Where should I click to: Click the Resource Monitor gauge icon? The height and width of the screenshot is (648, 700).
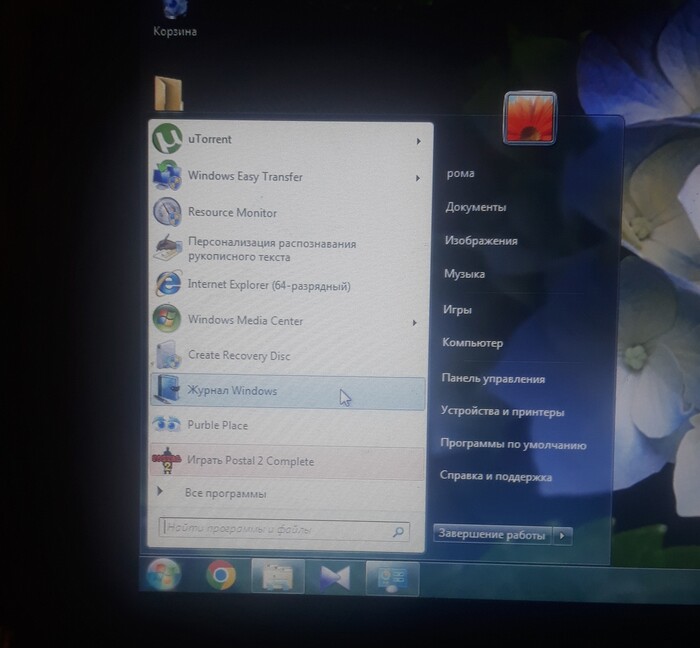[x=167, y=212]
